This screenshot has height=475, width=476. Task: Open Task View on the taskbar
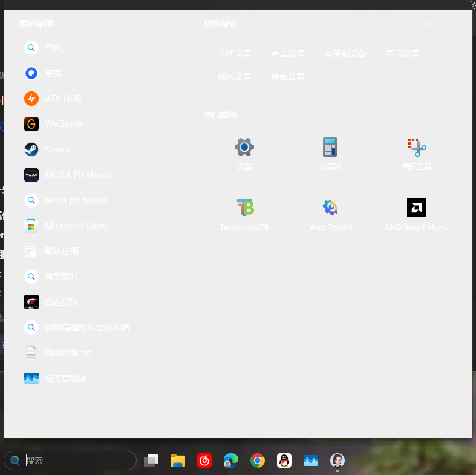coord(151,460)
